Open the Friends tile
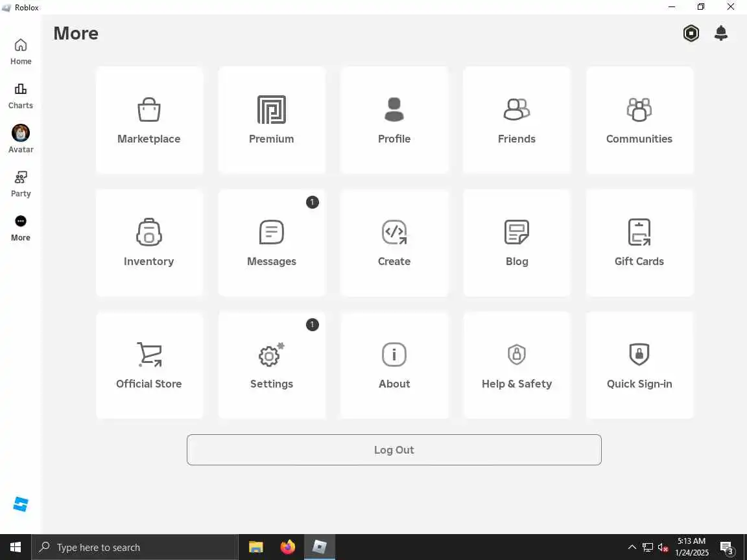Screen dimensions: 747x560 pyautogui.click(x=516, y=120)
